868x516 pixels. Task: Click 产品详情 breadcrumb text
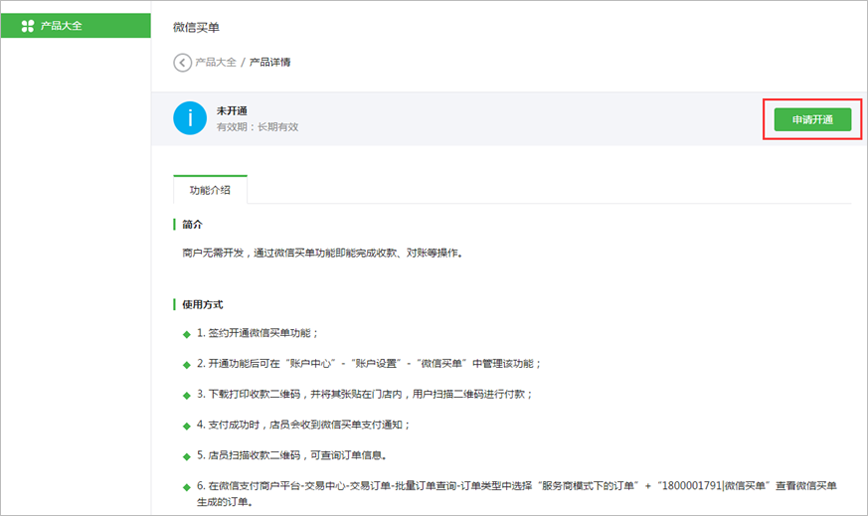point(270,62)
